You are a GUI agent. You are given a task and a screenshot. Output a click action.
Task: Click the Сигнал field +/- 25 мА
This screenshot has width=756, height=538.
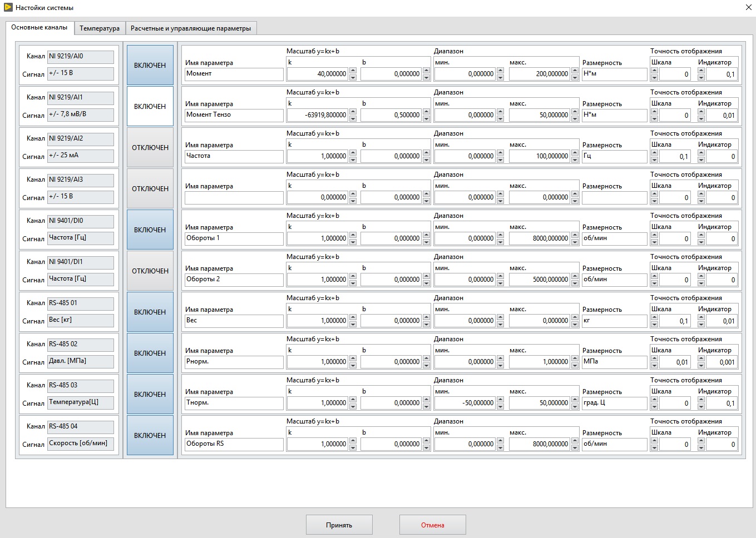(81, 156)
